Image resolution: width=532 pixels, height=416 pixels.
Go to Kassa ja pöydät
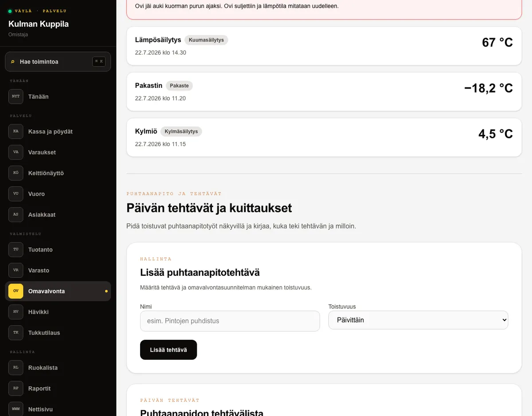pos(58,131)
